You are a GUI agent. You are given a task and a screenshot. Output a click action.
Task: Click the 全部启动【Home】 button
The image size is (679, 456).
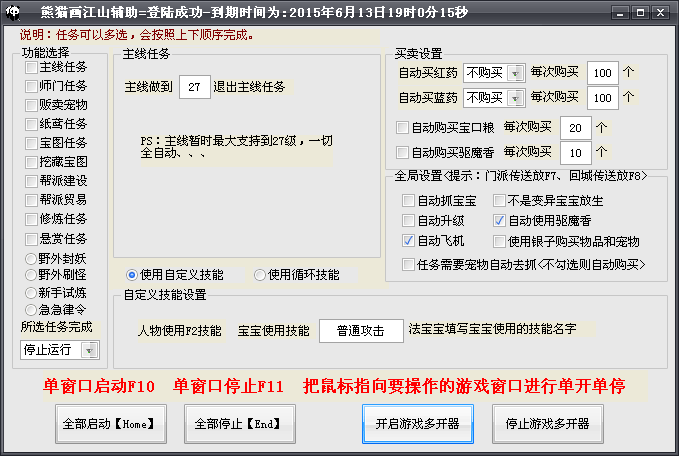click(111, 424)
